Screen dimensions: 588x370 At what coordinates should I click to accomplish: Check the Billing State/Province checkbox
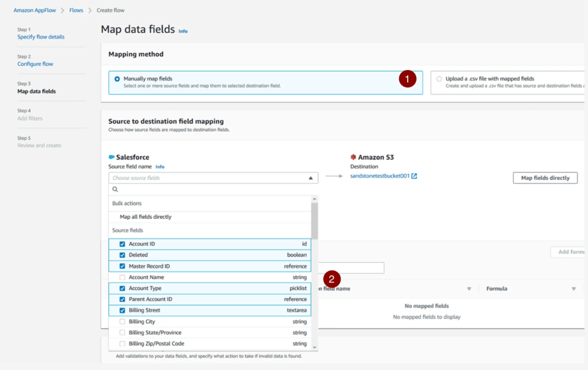click(x=122, y=332)
